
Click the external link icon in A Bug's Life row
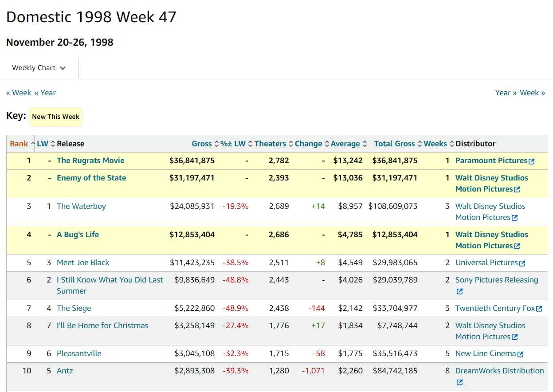click(517, 247)
